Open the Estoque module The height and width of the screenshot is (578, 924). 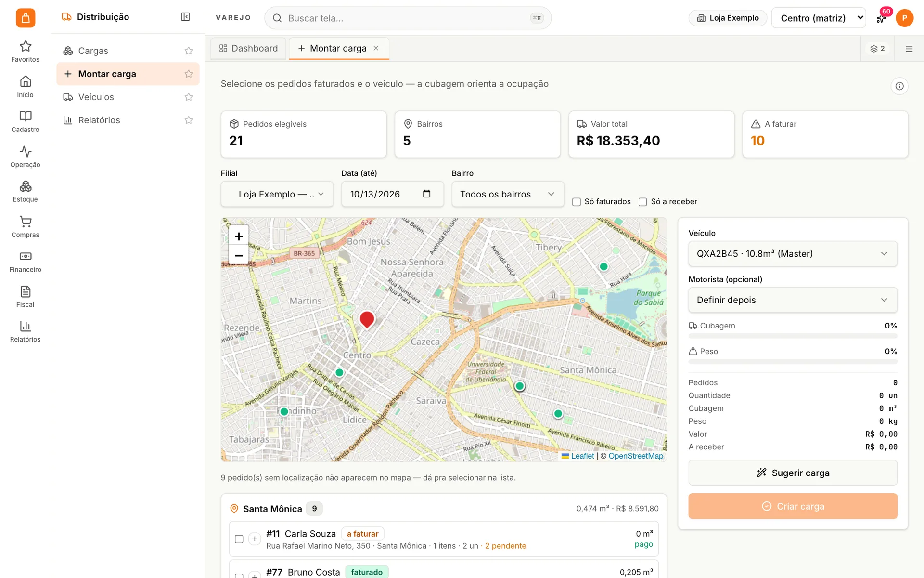(x=25, y=191)
